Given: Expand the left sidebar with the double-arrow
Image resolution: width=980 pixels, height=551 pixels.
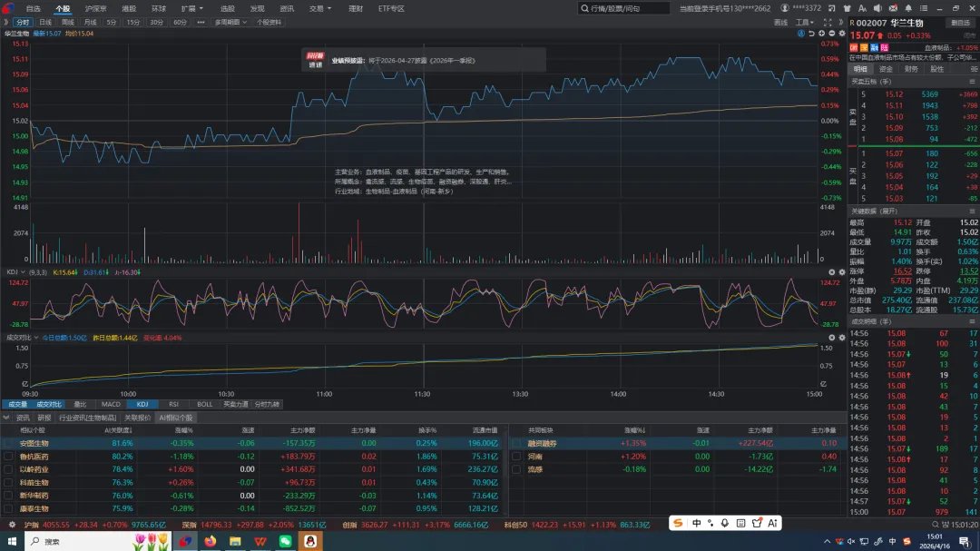Looking at the screenshot, I should [x=5, y=22].
